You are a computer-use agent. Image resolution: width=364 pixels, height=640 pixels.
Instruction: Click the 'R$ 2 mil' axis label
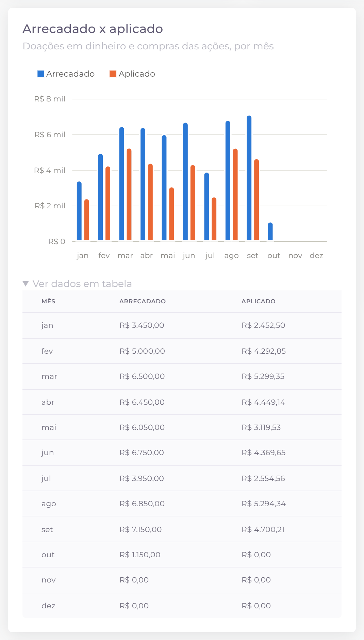coord(50,206)
